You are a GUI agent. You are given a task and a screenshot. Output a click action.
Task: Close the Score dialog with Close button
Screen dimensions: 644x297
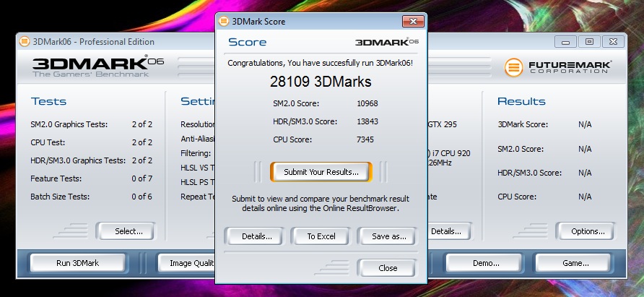click(387, 268)
